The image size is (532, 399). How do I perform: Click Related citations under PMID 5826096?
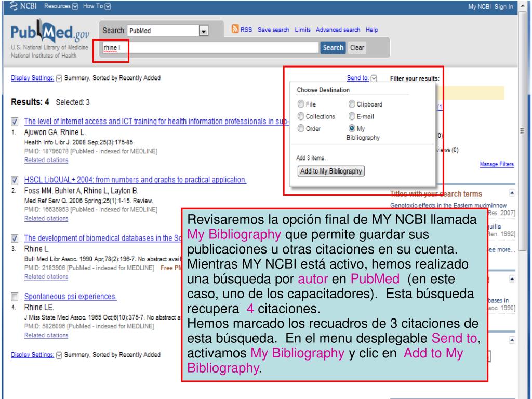[x=46, y=335]
